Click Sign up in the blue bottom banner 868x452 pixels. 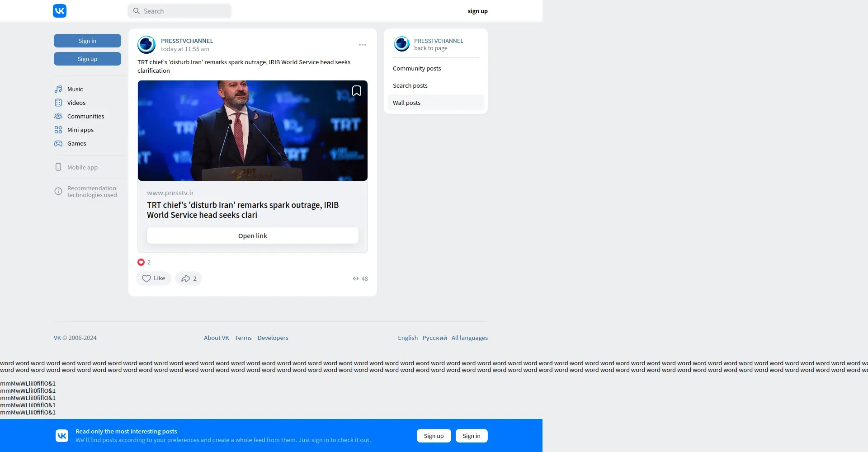(434, 436)
